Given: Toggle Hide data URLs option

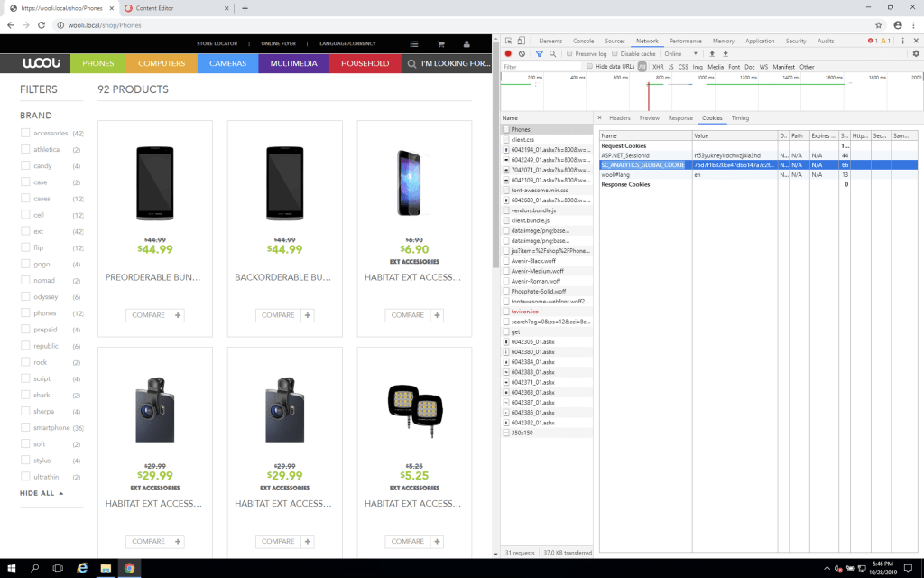Looking at the screenshot, I should click(x=590, y=66).
